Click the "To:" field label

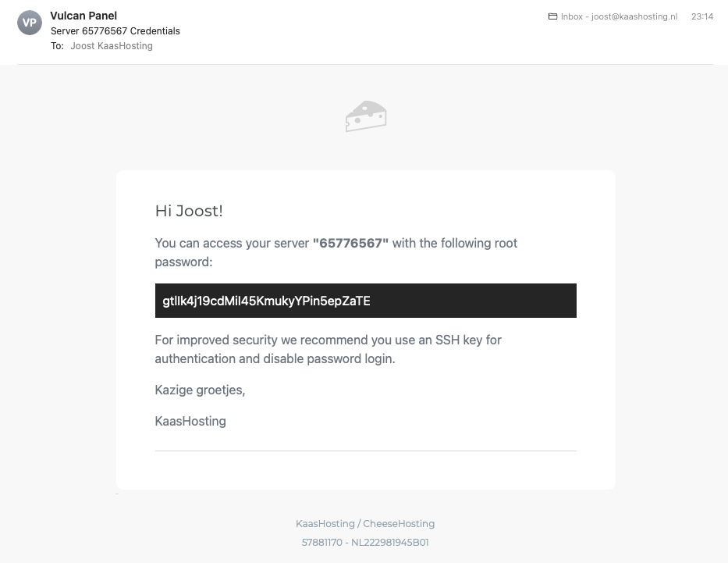57,46
